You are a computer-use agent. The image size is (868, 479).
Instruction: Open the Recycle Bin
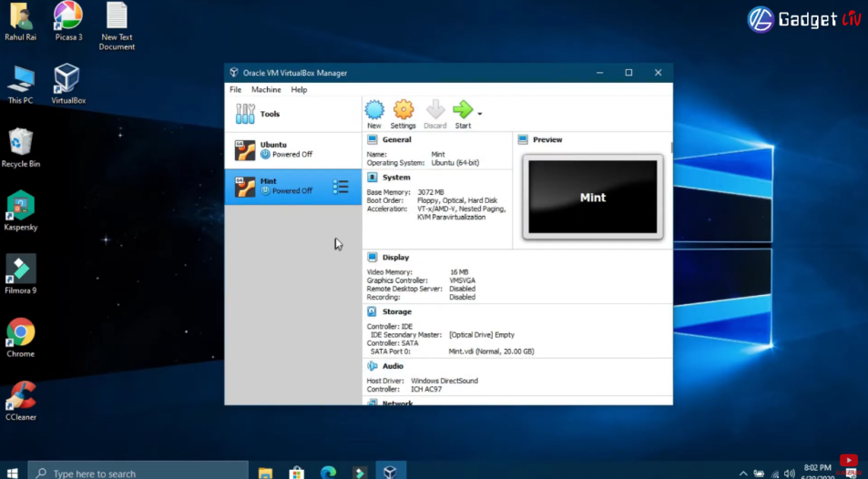20,148
